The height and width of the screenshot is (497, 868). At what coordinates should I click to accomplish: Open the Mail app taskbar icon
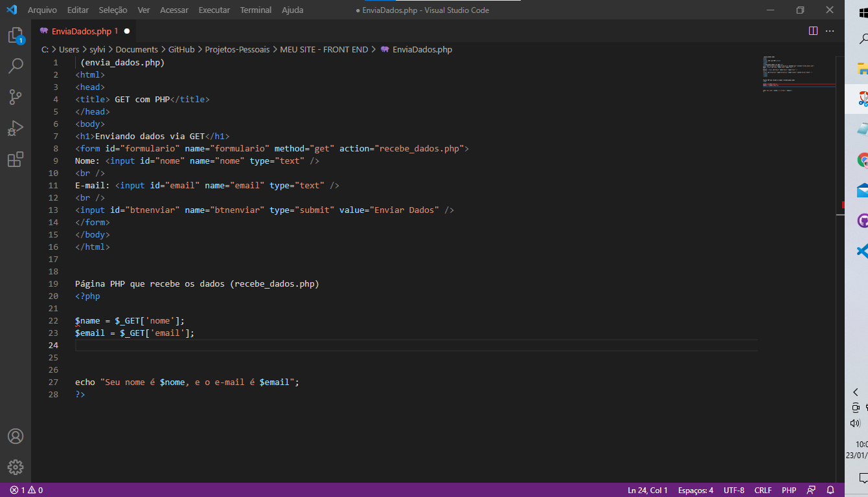coord(862,190)
